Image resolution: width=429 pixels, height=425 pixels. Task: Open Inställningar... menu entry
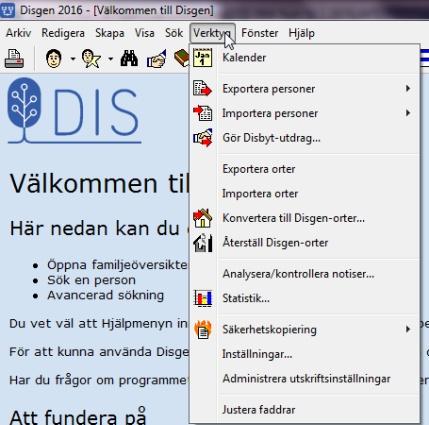point(304,354)
